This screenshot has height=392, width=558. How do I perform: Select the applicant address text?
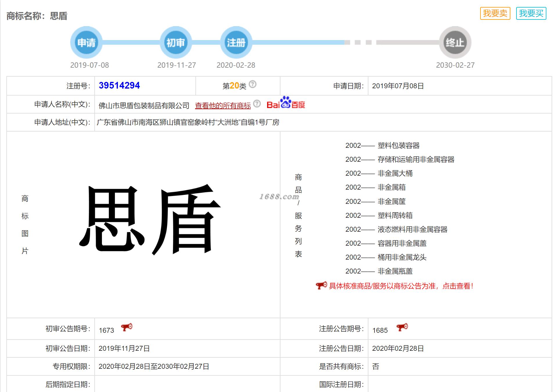tap(188, 122)
